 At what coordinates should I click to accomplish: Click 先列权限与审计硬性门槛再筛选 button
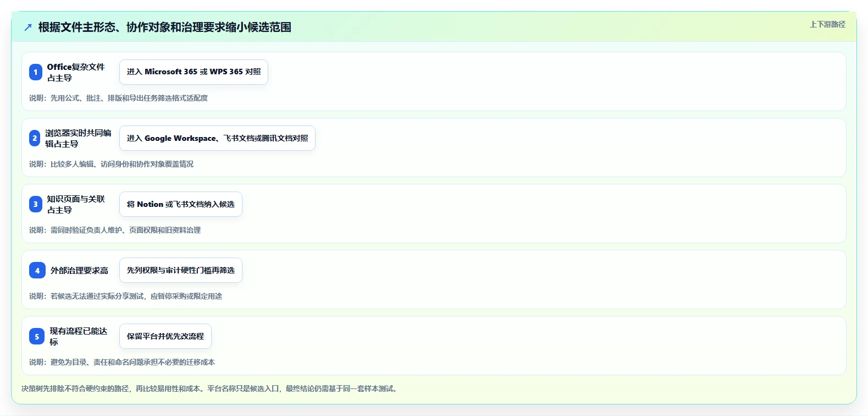tap(181, 270)
